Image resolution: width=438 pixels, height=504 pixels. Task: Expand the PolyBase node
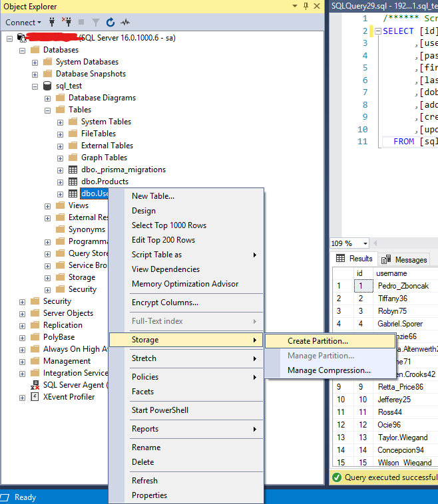(x=22, y=338)
